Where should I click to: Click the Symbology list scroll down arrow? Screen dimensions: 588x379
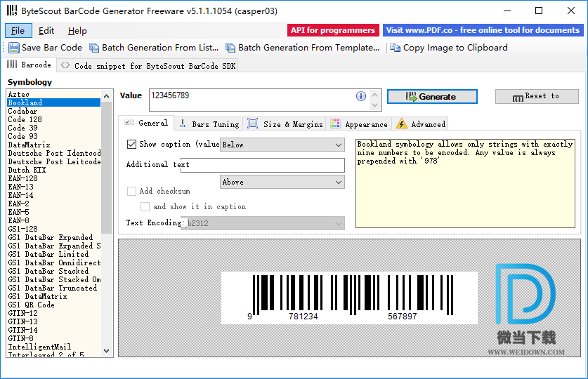click(x=107, y=351)
